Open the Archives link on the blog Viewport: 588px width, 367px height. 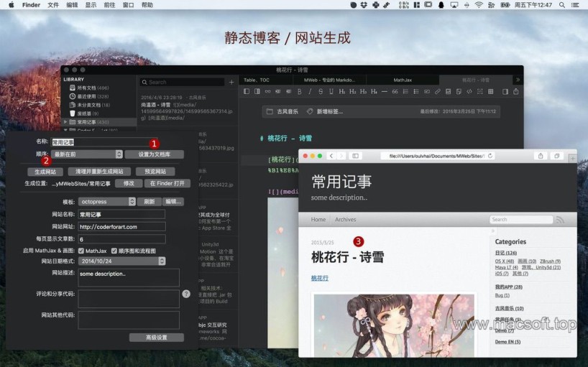pyautogui.click(x=345, y=220)
